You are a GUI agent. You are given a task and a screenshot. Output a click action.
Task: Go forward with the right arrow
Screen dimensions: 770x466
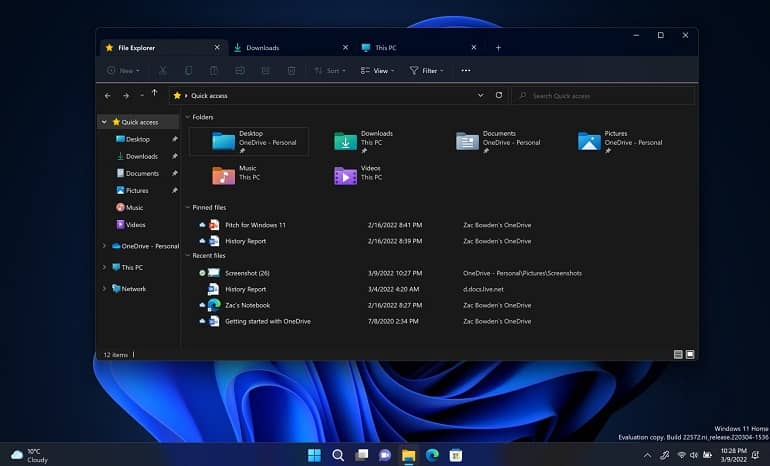[126, 96]
